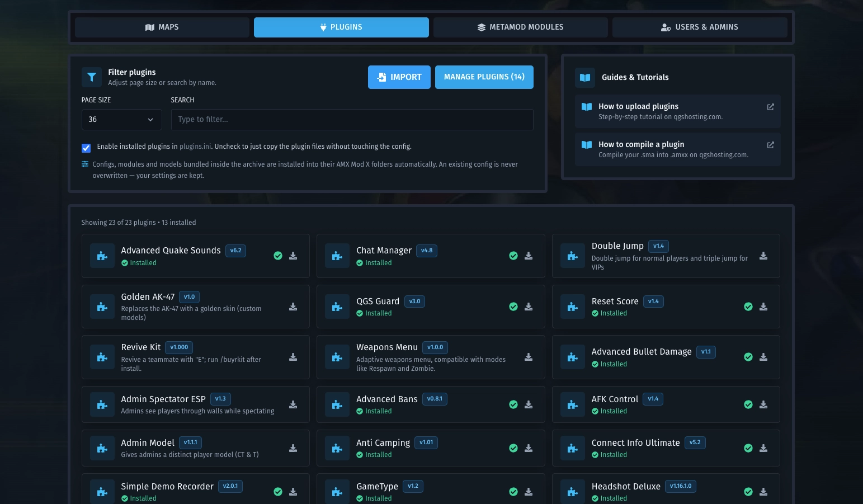Open the How to compile a plugin guide
863x504 pixels.
point(678,149)
